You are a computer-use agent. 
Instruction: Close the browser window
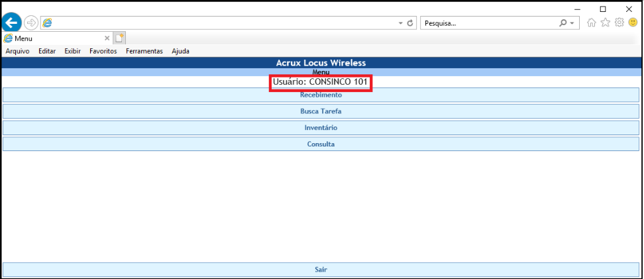click(629, 9)
